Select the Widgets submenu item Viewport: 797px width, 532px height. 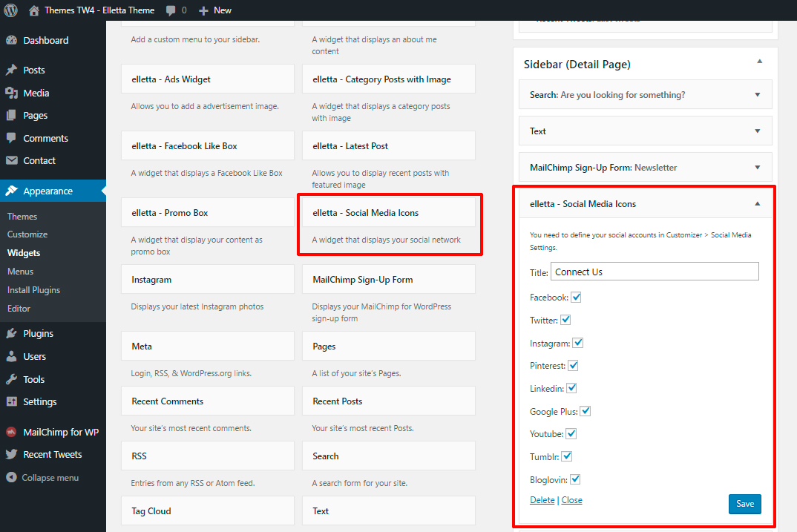click(x=24, y=252)
